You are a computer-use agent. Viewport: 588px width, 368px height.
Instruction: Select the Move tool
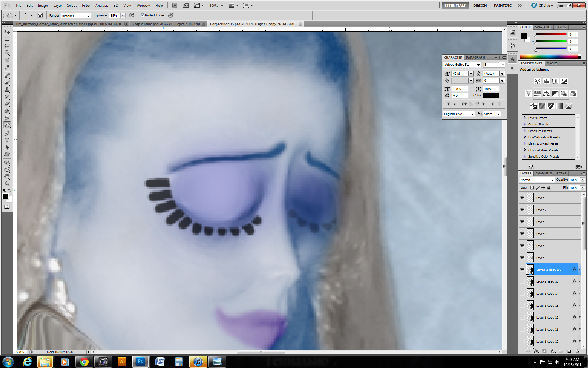pyautogui.click(x=7, y=32)
